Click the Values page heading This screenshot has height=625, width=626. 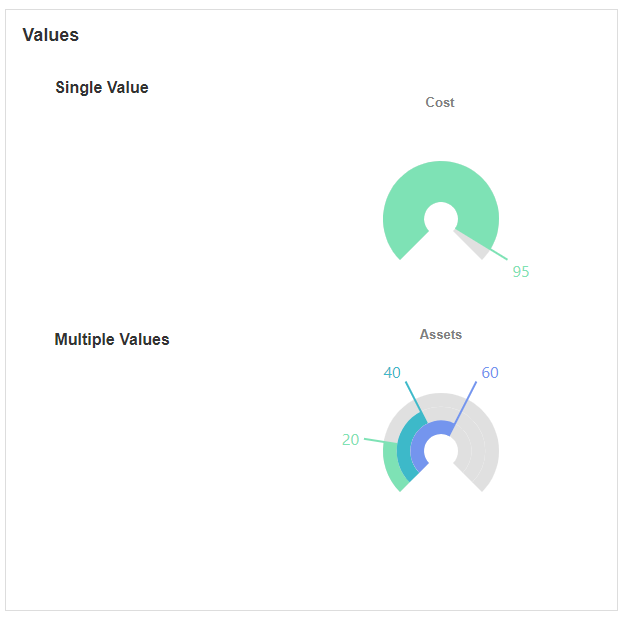pyautogui.click(x=51, y=35)
